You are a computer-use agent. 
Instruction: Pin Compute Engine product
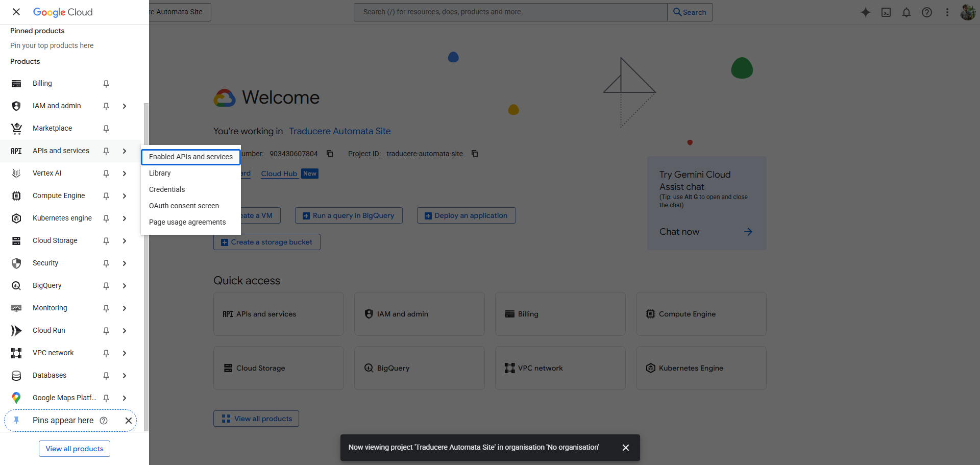click(x=106, y=196)
